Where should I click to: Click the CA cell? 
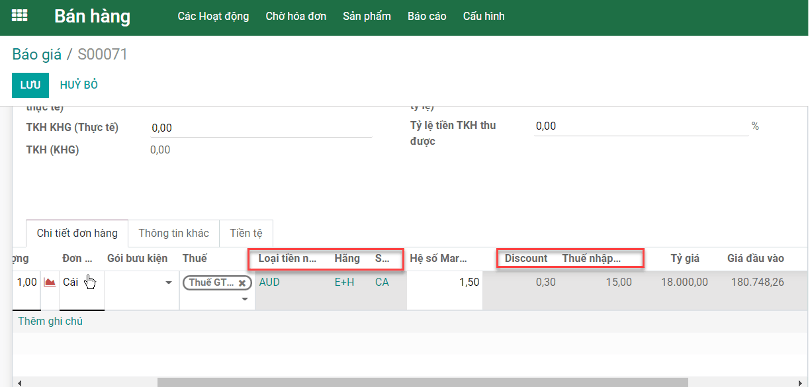382,283
